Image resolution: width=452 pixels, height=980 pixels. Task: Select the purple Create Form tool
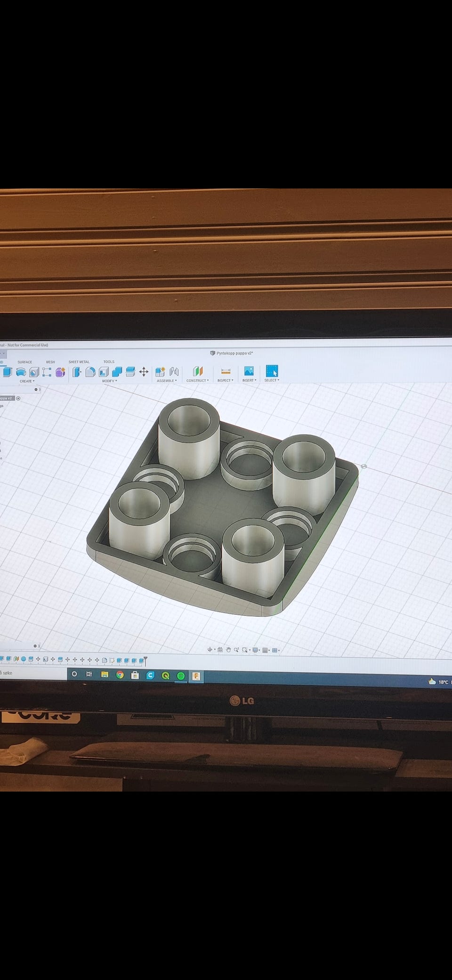60,372
